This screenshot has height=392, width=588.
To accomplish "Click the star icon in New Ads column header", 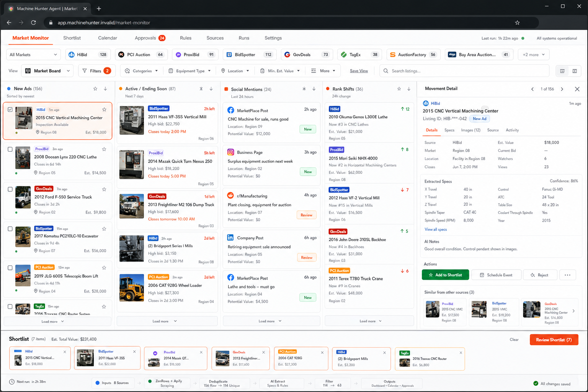I will click(95, 89).
